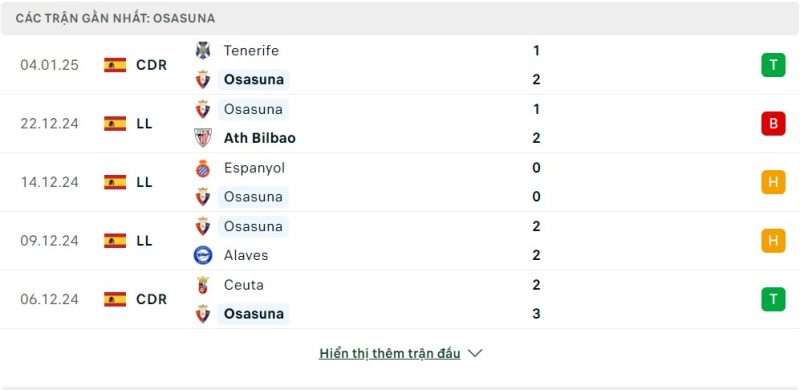Image resolution: width=800 pixels, height=390 pixels.
Task: Click green T badge for Tenerife match
Action: tap(773, 65)
